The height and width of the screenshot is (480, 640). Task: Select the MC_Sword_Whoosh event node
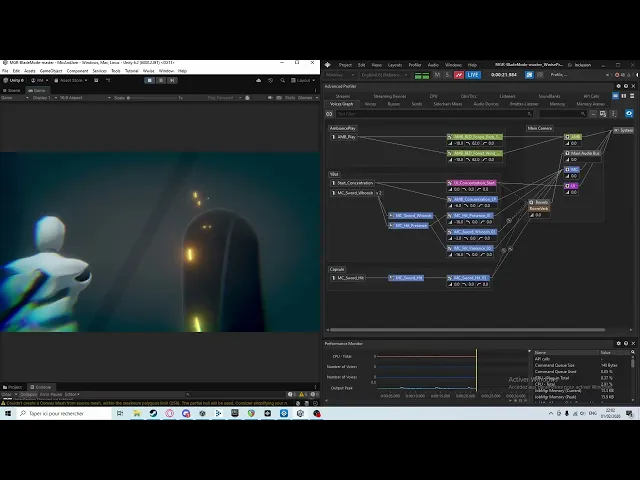tap(352, 193)
